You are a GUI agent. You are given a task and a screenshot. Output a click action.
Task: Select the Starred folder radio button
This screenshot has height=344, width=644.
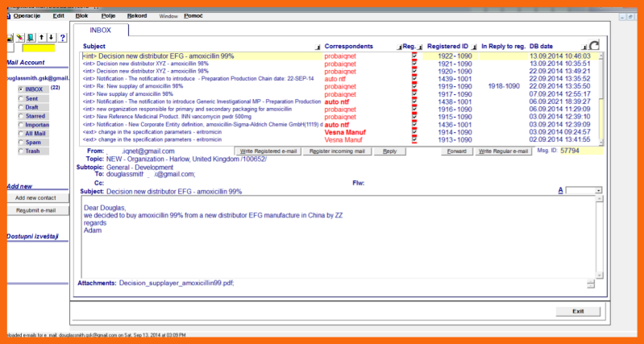[x=20, y=116]
